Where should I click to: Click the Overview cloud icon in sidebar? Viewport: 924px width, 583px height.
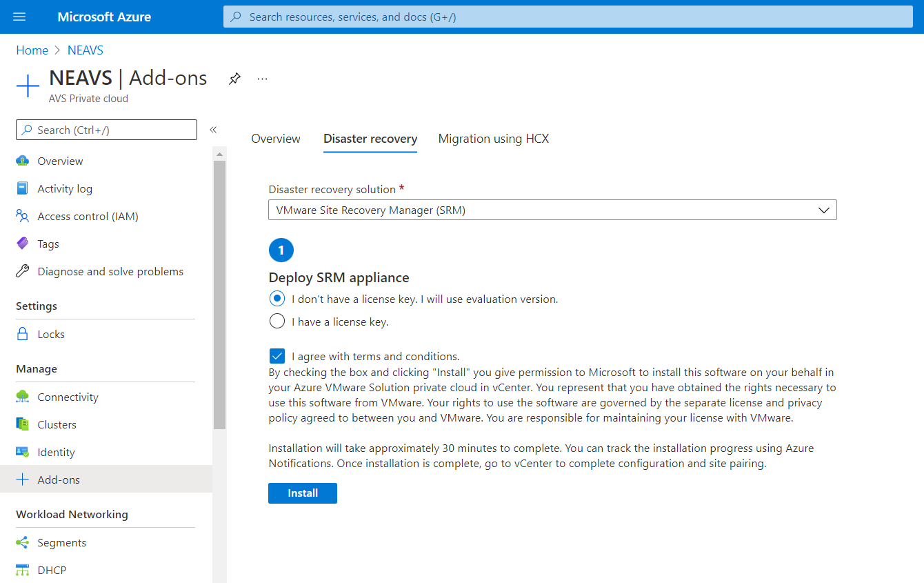tap(23, 161)
